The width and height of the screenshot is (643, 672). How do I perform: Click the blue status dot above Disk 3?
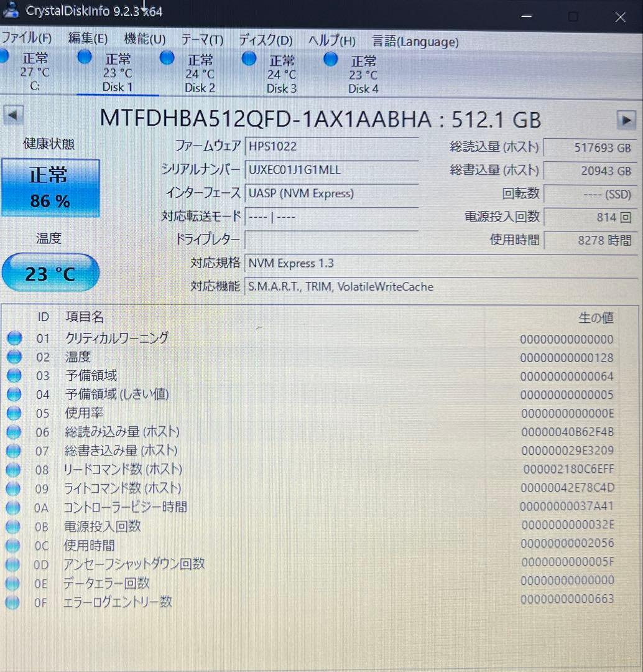(249, 58)
